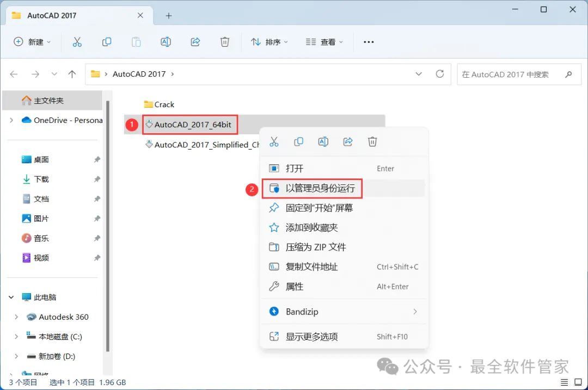
Task: Click the Share icon in the top toolbar
Action: (x=195, y=42)
